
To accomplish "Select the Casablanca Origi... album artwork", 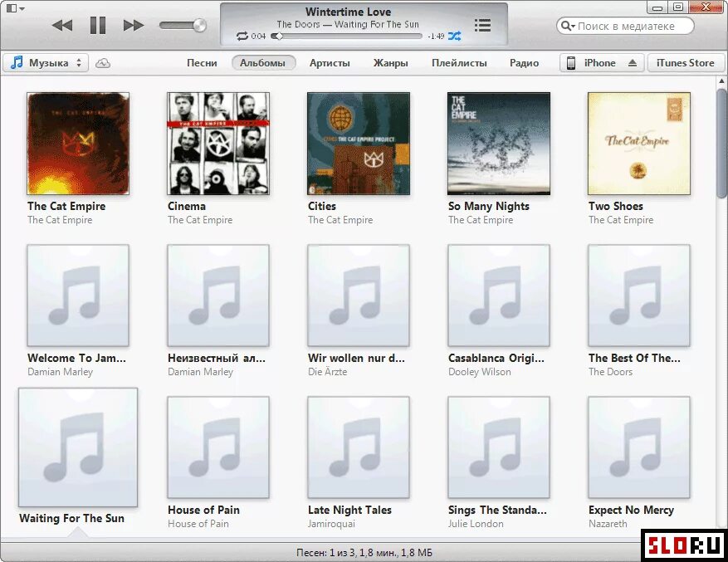I will pos(499,296).
